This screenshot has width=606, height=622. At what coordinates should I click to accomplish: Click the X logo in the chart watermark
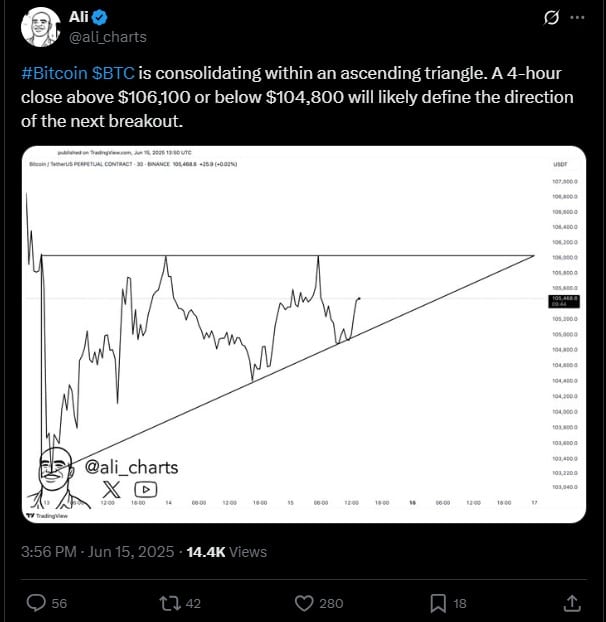[x=111, y=489]
